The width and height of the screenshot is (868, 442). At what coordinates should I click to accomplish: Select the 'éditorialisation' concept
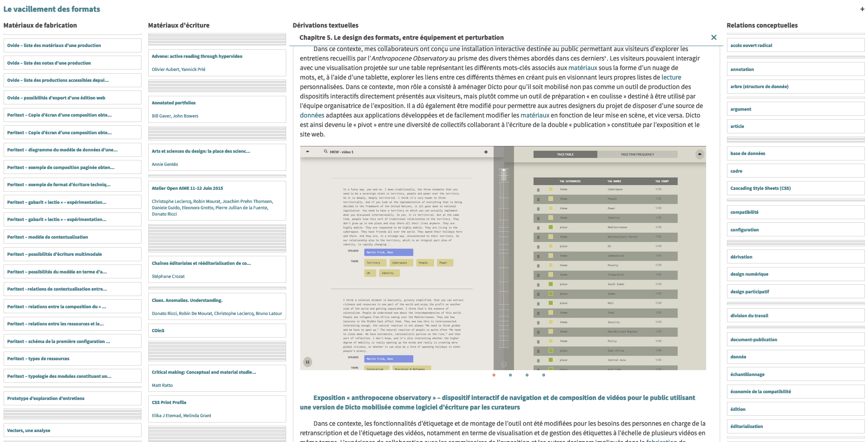coord(796,426)
